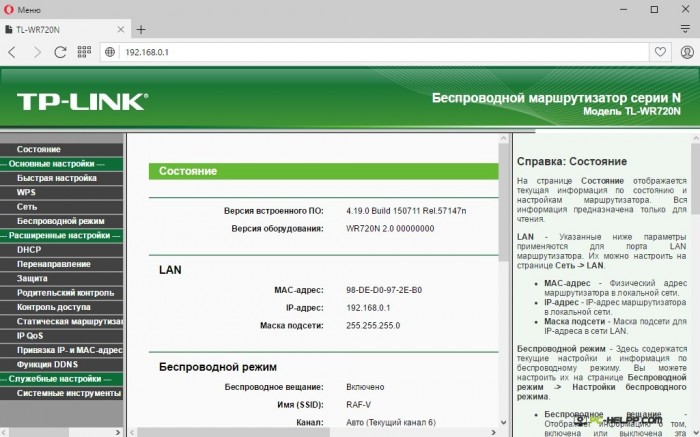This screenshot has width=700, height=437.
Task: Open Быстрая настройка in sidebar
Action: [56, 178]
